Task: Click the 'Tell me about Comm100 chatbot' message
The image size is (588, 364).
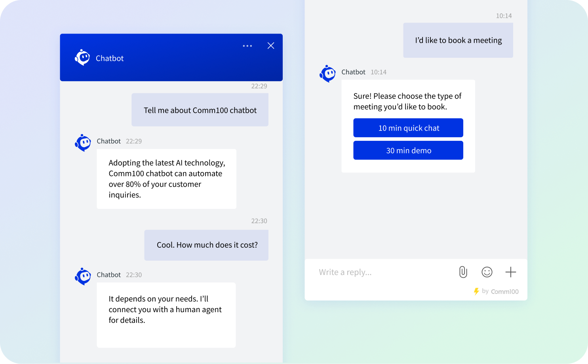Action: coord(200,110)
